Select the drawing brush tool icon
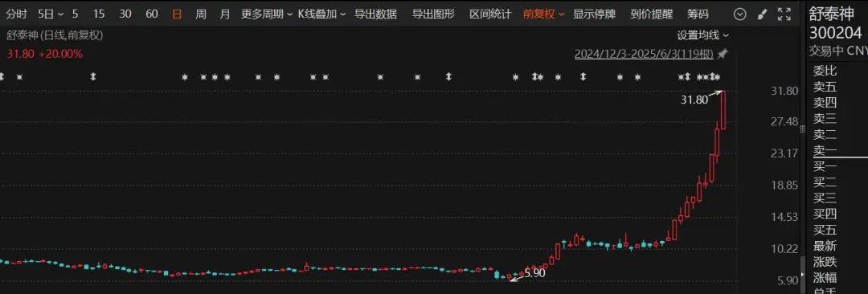 [762, 14]
